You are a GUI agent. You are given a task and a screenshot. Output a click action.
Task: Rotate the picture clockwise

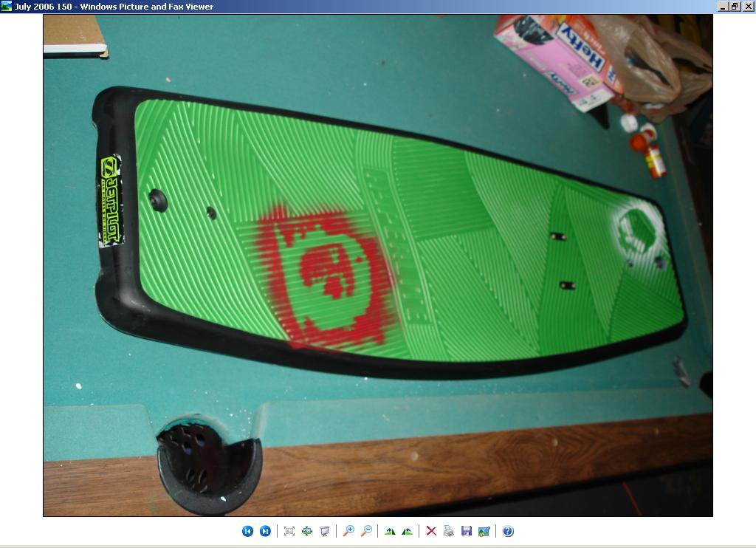coord(390,531)
